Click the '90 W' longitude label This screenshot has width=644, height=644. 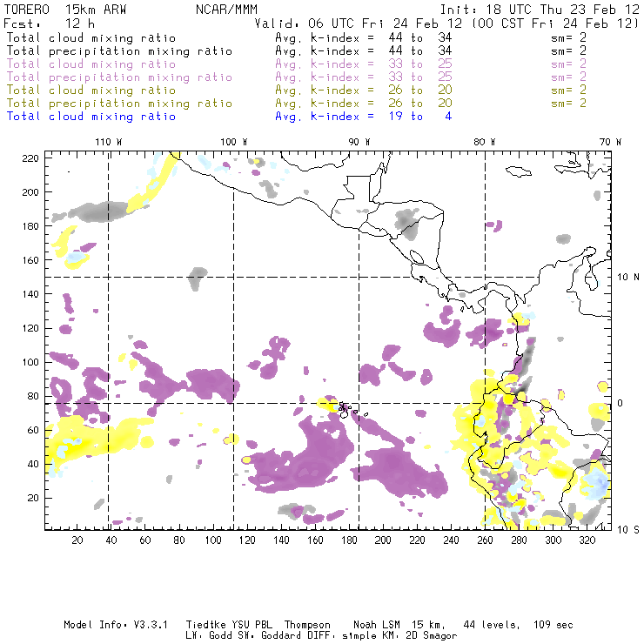[x=359, y=142]
